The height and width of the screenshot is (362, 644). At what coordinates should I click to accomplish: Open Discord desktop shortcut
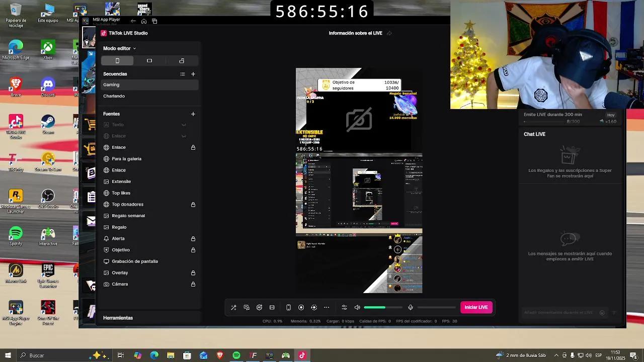48,87
